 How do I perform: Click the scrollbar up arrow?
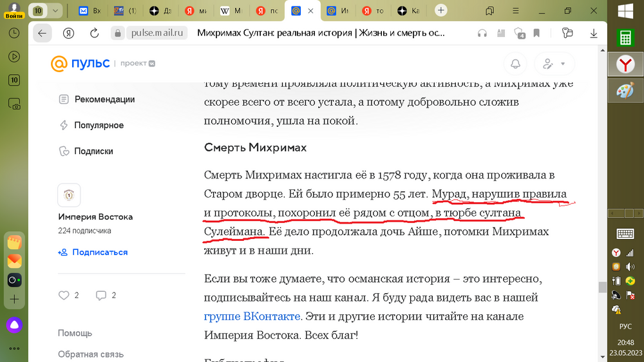click(x=603, y=50)
